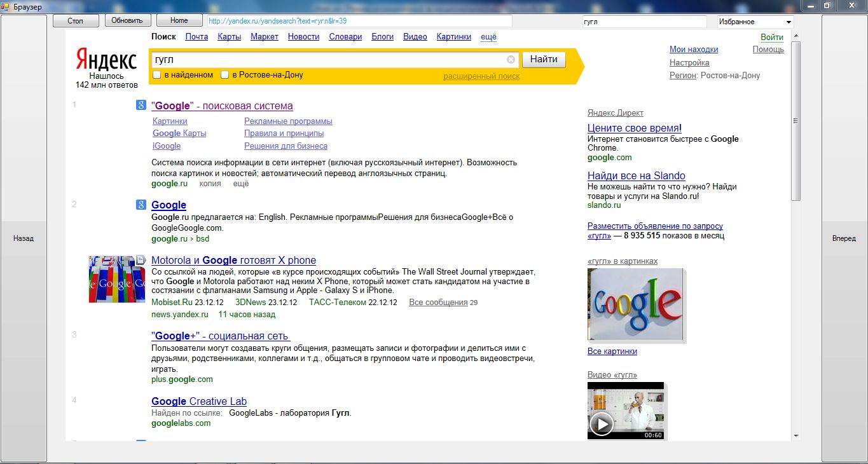Expand the ещё services menu
This screenshot has width=868, height=464.
point(488,37)
